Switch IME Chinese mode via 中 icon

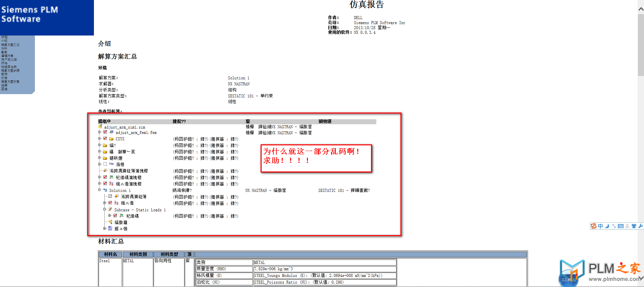pyautogui.click(x=600, y=226)
